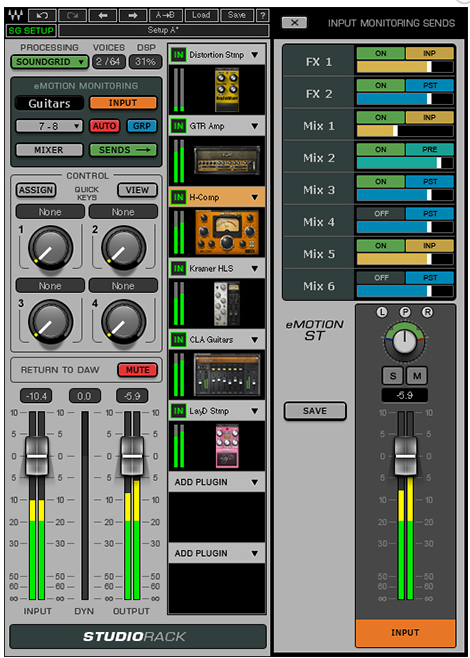470x658 pixels.
Task: Toggle the AUTO monitoring button
Action: 104,126
